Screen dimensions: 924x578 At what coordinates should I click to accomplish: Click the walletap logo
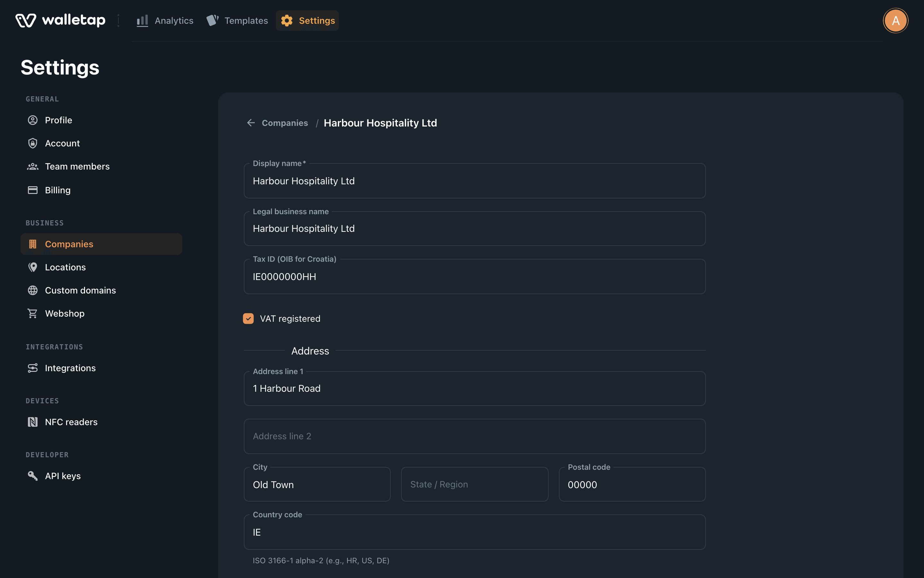pos(60,20)
